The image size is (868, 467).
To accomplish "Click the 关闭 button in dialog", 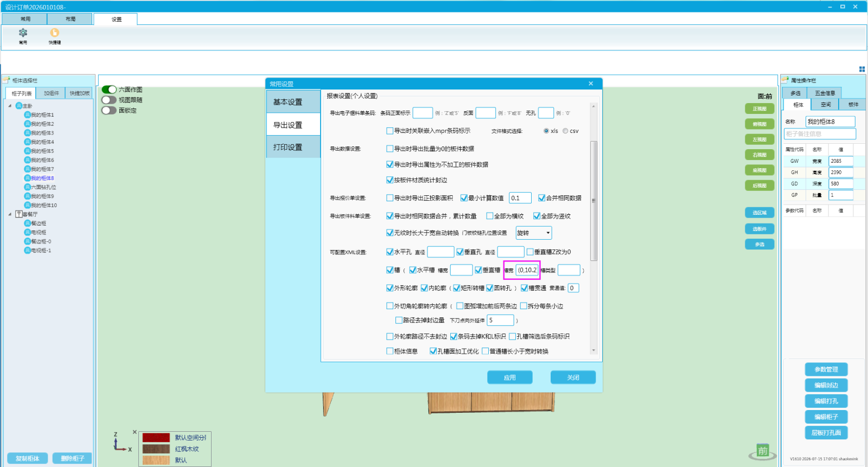I will (573, 378).
